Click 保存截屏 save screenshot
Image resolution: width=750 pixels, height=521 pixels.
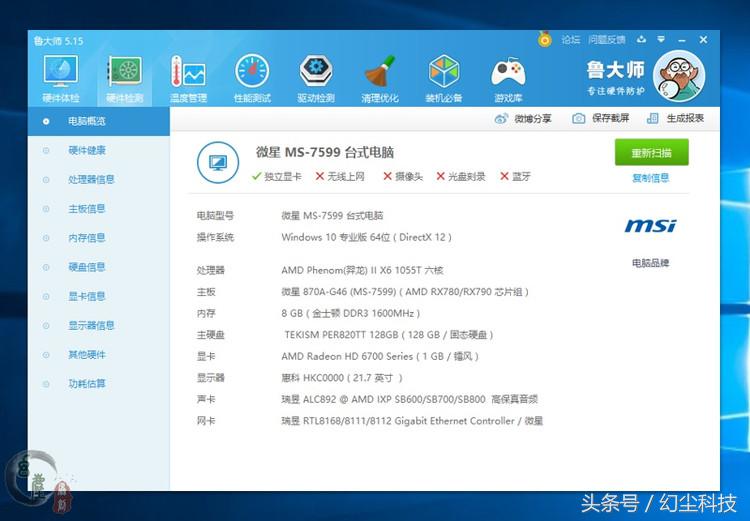[600, 118]
